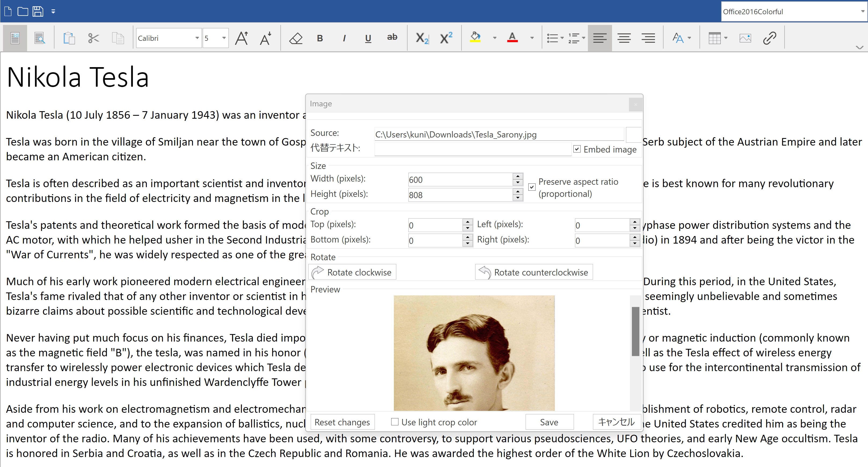Increase Left crop pixels spinner
868x467 pixels.
[x=635, y=222]
